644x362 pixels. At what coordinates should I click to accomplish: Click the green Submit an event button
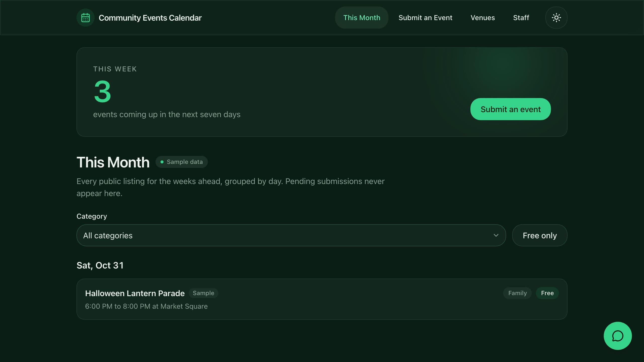510,109
